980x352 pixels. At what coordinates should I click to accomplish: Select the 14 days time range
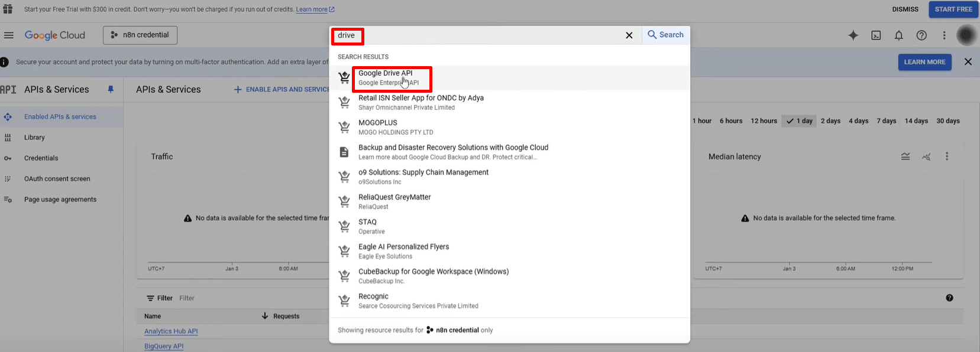click(x=916, y=121)
